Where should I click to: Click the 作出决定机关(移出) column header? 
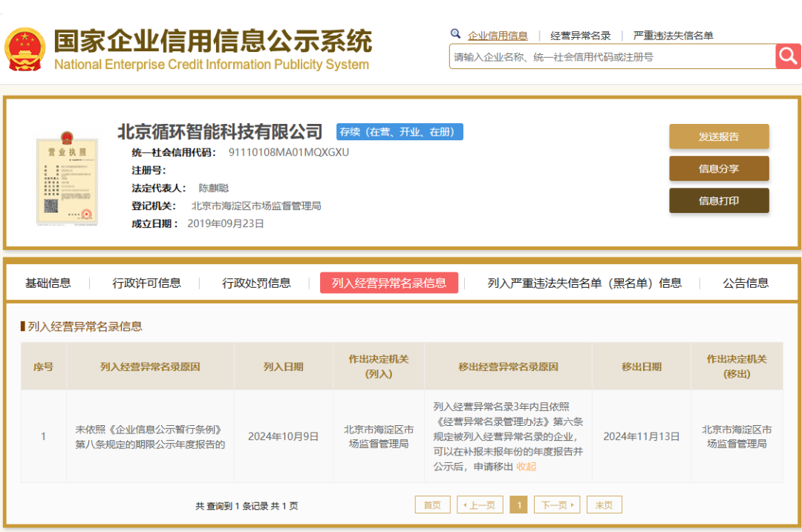(x=737, y=367)
